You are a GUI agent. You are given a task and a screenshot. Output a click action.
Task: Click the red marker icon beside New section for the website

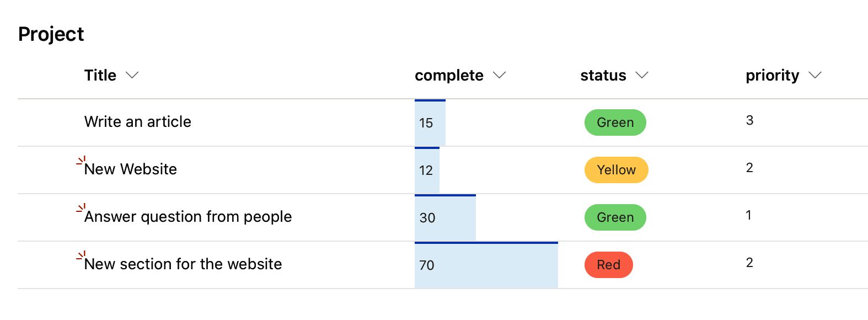point(81,256)
